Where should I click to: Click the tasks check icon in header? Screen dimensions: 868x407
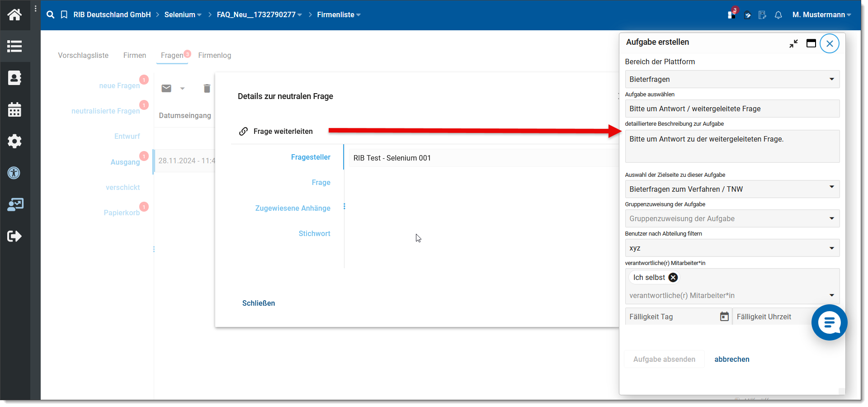click(x=747, y=15)
